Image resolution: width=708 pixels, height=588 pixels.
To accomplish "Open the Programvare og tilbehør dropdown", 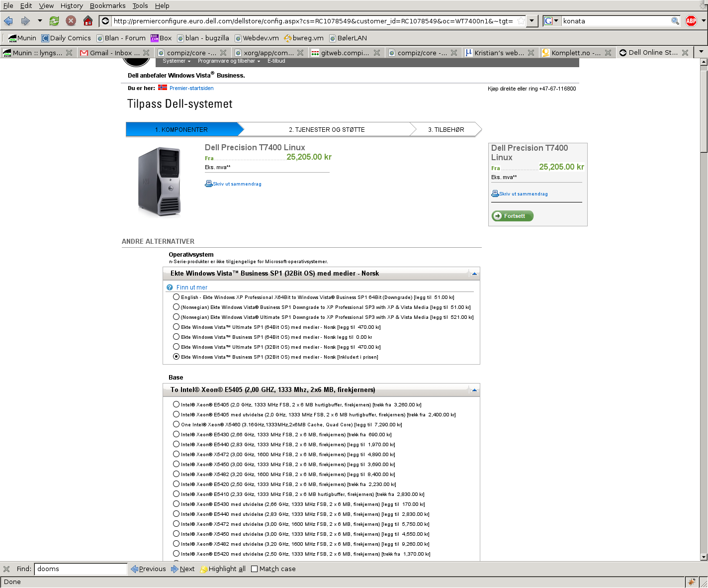I will coord(229,61).
